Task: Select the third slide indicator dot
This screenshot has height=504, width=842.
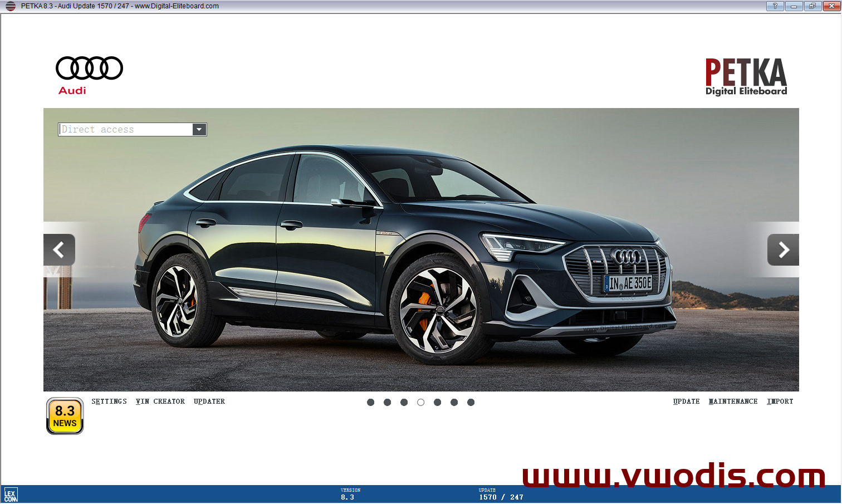Action: (404, 403)
